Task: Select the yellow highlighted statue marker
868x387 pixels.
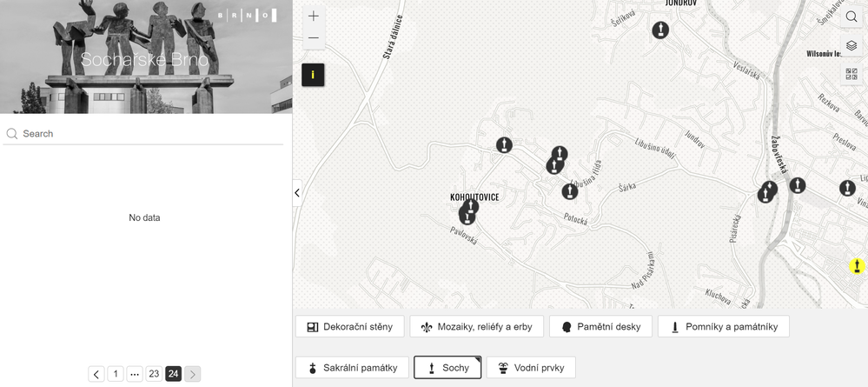Action: tap(857, 266)
